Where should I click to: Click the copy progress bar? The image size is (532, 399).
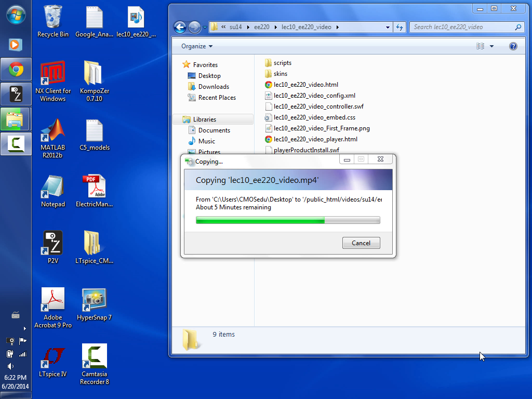click(x=288, y=220)
